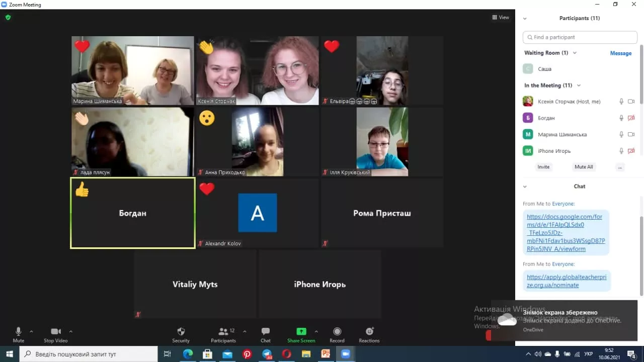Viewport: 644px width, 362px height.
Task: Select Ксенія Сторчак (Host, me) row
Action: (x=580, y=102)
